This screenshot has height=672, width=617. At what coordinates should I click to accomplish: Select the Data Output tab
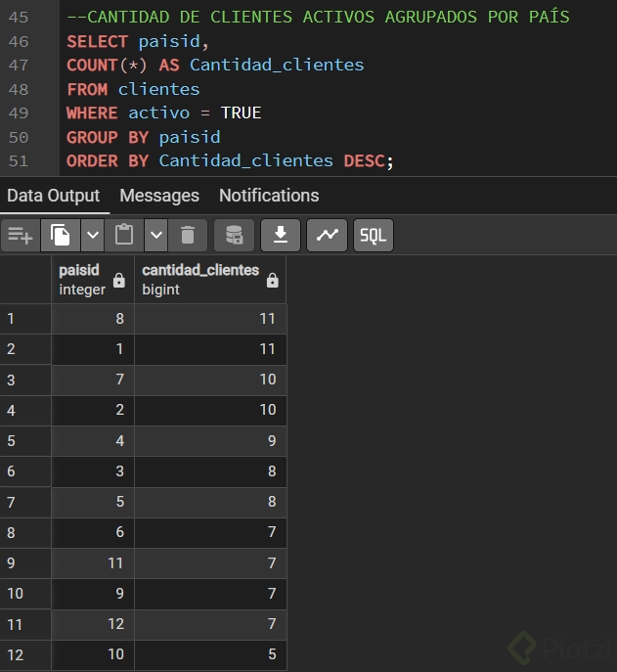coord(54,196)
